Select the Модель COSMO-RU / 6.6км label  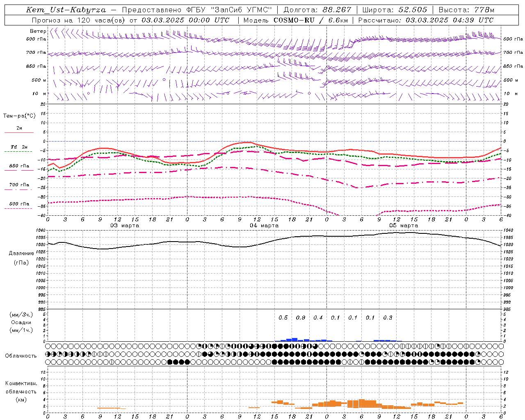coord(295,20)
